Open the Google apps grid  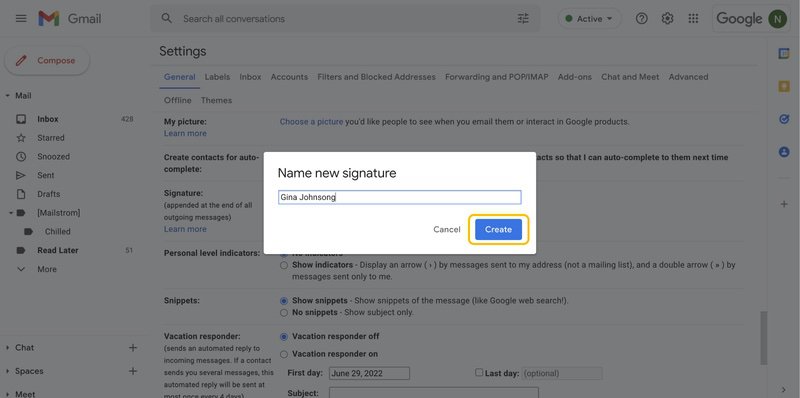(x=693, y=19)
